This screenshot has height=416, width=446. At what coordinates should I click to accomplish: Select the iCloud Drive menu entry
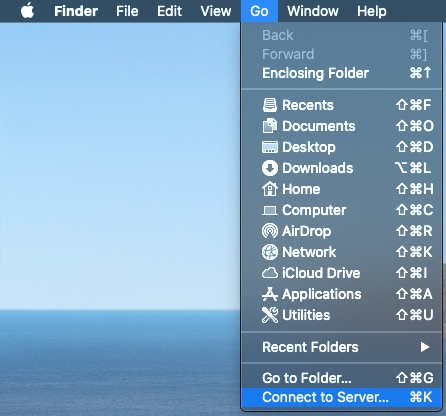click(342, 273)
